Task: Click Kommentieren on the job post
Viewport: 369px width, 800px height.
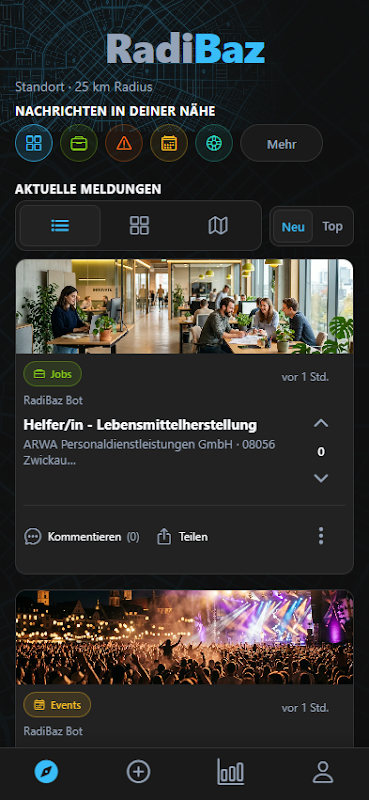Action: coord(82,537)
